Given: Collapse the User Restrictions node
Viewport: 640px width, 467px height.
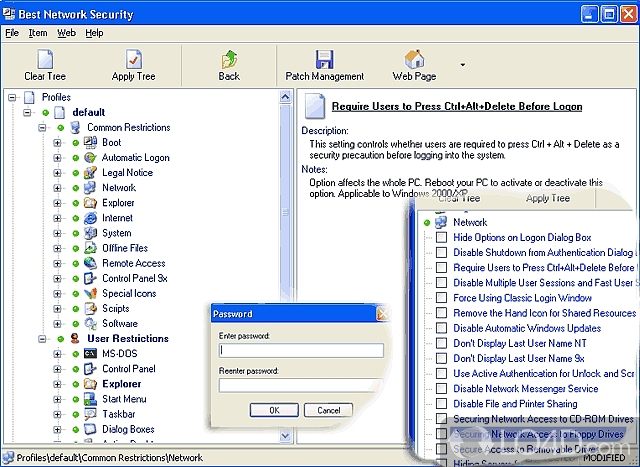Looking at the screenshot, I should pos(42,339).
